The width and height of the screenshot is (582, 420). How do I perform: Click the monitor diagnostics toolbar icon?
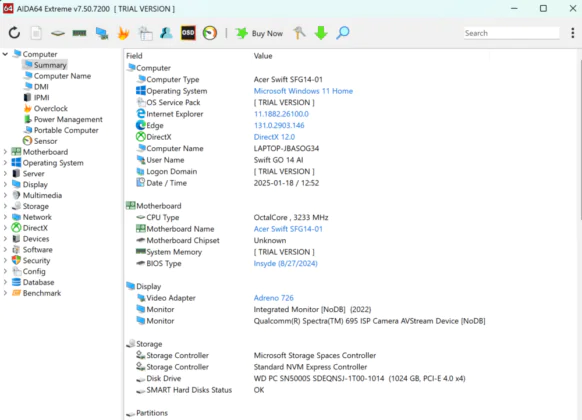102,33
